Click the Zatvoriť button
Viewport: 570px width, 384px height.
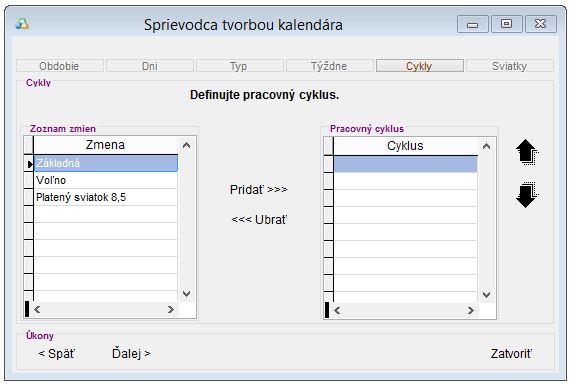coord(511,353)
